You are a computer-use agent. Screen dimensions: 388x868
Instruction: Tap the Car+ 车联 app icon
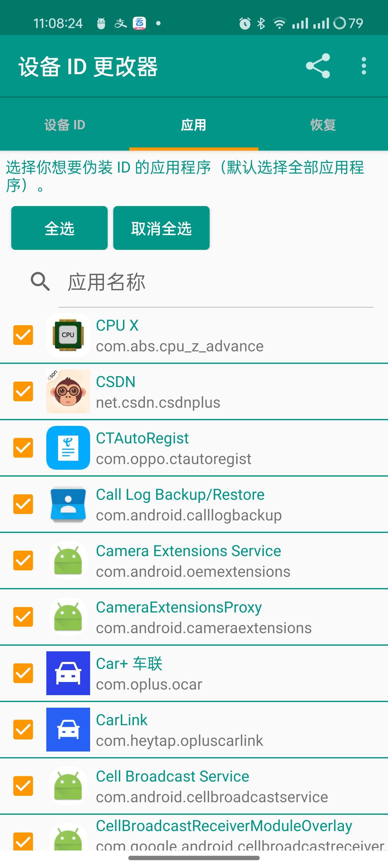point(68,673)
